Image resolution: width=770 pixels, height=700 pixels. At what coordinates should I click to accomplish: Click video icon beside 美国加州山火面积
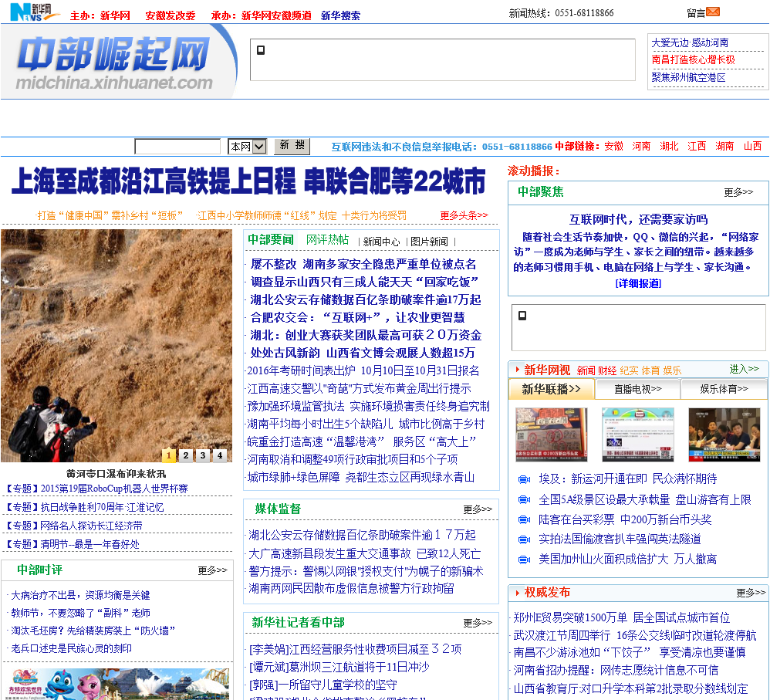524,559
